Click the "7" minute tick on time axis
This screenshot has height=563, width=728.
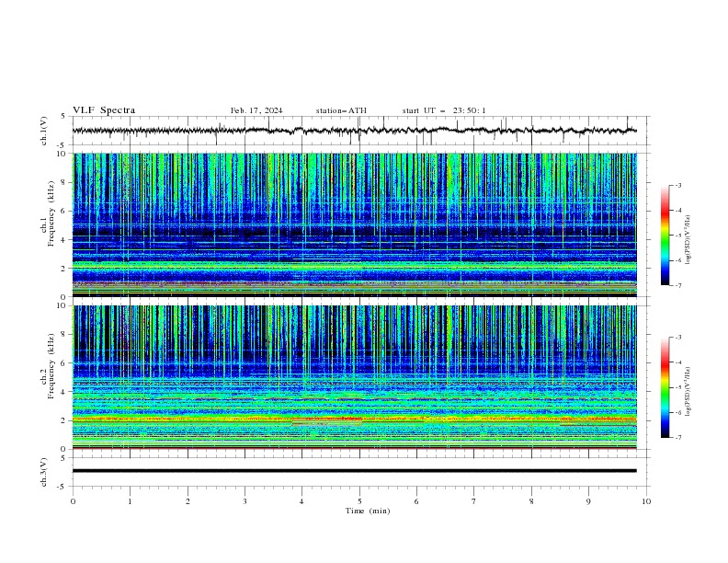[x=474, y=501]
